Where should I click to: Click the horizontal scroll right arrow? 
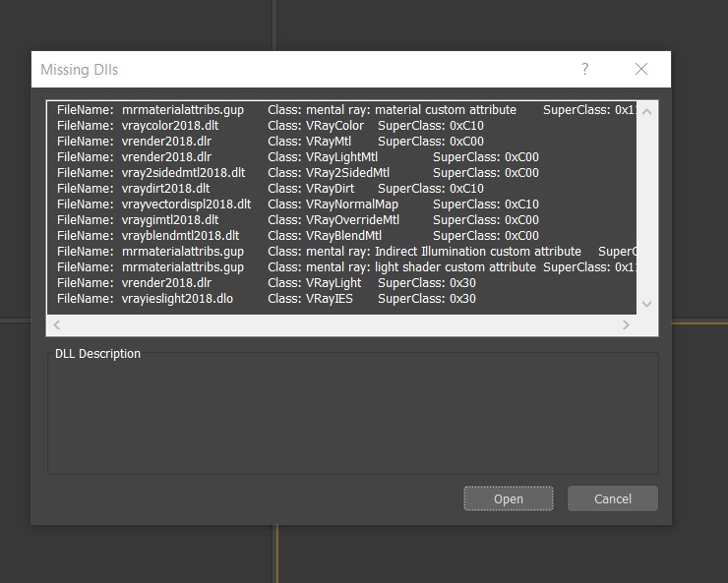point(626,324)
